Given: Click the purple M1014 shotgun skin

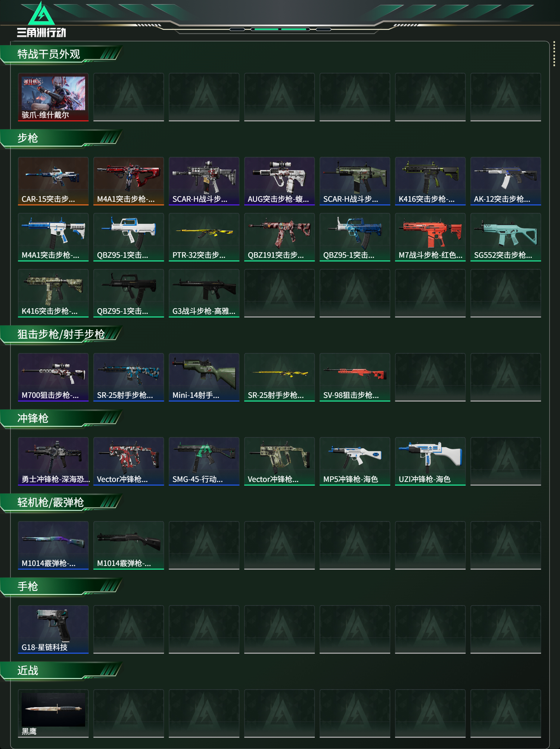Looking at the screenshot, I should tap(53, 545).
